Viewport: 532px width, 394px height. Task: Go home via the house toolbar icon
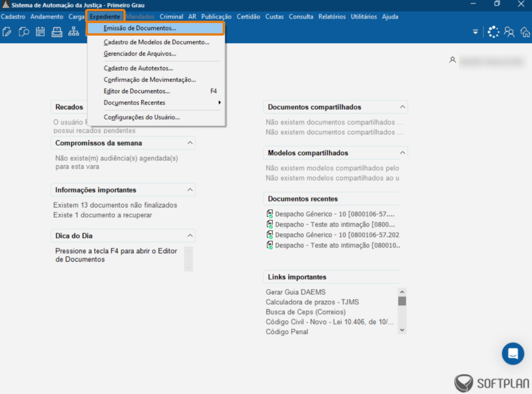[526, 32]
